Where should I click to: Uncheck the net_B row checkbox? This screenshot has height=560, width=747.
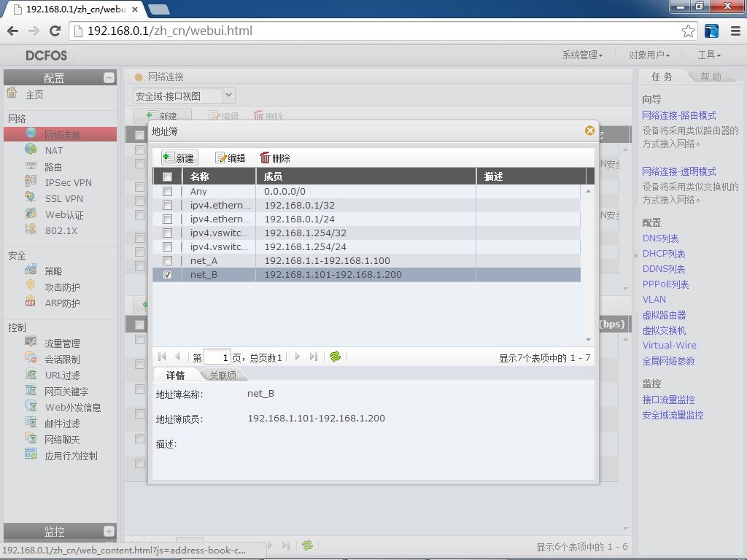click(167, 274)
